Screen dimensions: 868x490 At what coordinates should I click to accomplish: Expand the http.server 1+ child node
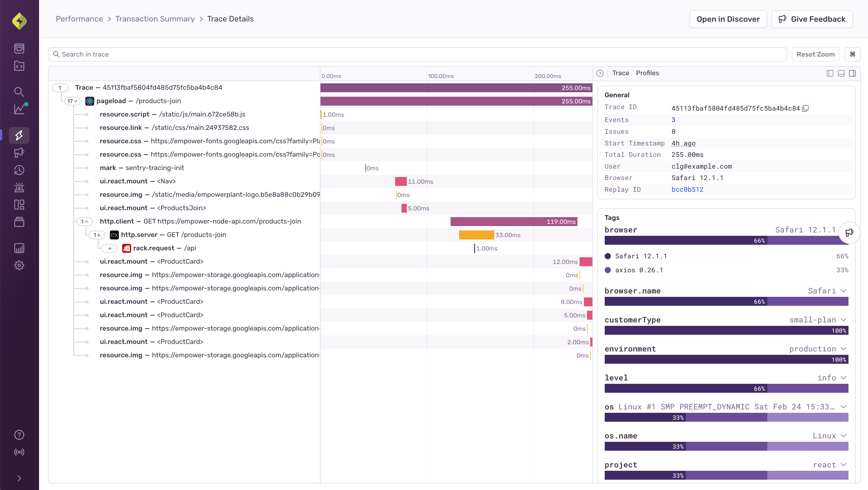click(x=97, y=235)
